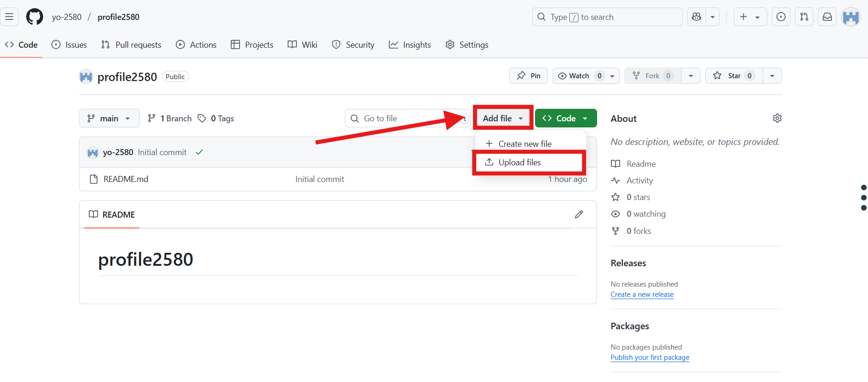Expand the Copilot dropdown arrow
The height and width of the screenshot is (382, 868).
click(x=713, y=17)
